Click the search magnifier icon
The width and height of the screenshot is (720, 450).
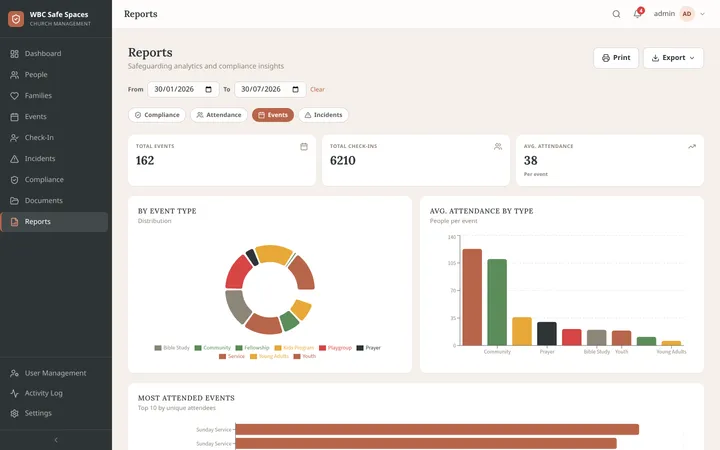point(616,14)
